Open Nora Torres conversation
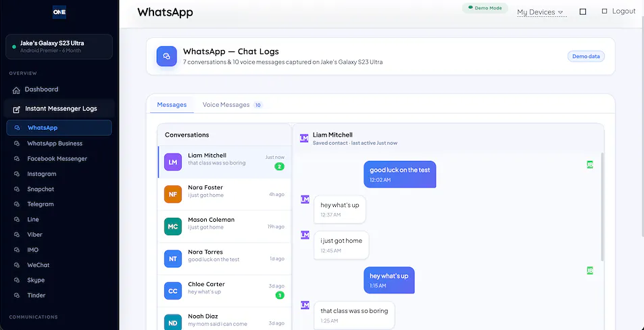This screenshot has width=644, height=330. coord(224,258)
